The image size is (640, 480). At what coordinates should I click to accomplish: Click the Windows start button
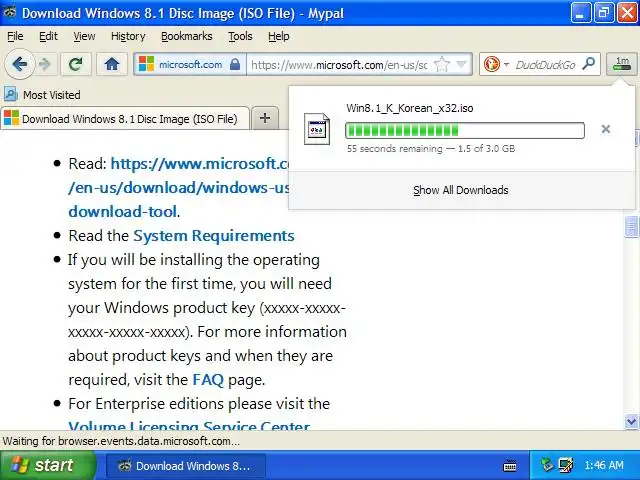(x=47, y=465)
